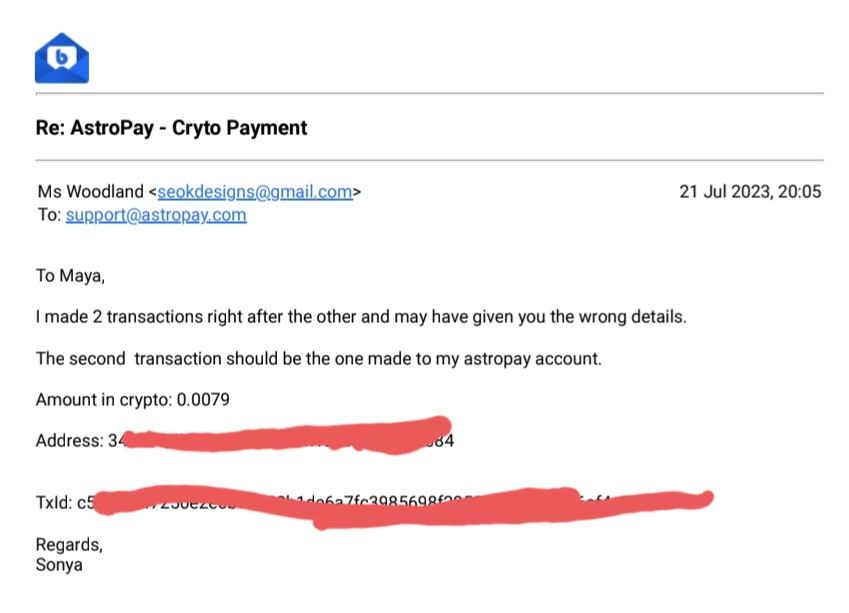The width and height of the screenshot is (849, 613).
Task: Click the "TxId:" label
Action: point(54,504)
